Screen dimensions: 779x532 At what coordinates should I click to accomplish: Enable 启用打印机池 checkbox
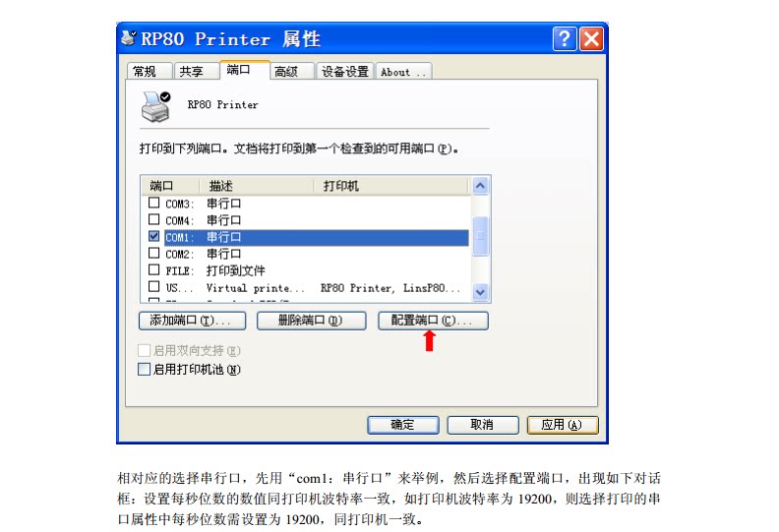(144, 369)
